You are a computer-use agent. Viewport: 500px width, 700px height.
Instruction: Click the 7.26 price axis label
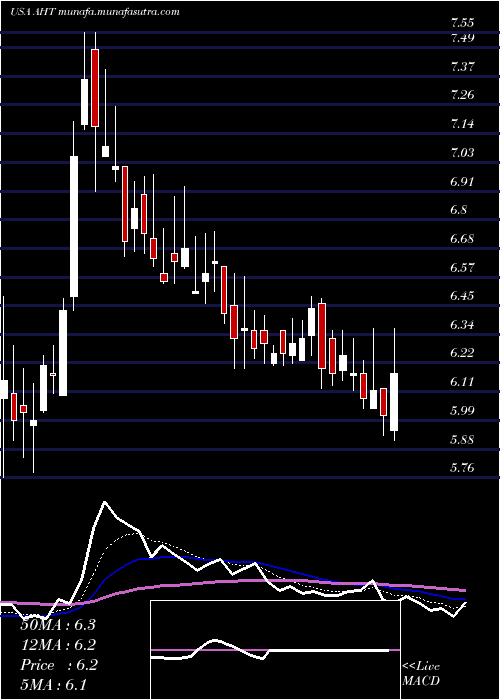(462, 95)
